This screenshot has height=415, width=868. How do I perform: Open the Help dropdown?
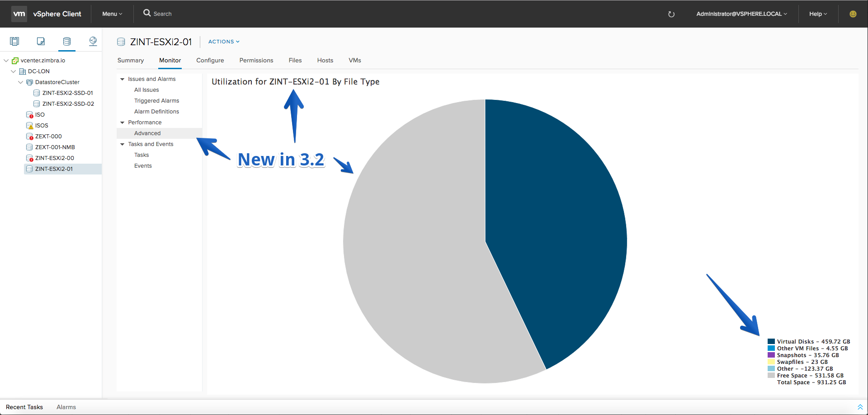(x=818, y=14)
